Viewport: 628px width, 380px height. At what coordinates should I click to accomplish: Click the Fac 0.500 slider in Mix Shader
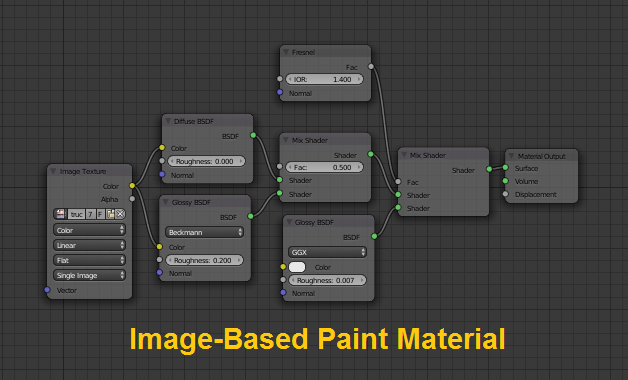[x=324, y=167]
